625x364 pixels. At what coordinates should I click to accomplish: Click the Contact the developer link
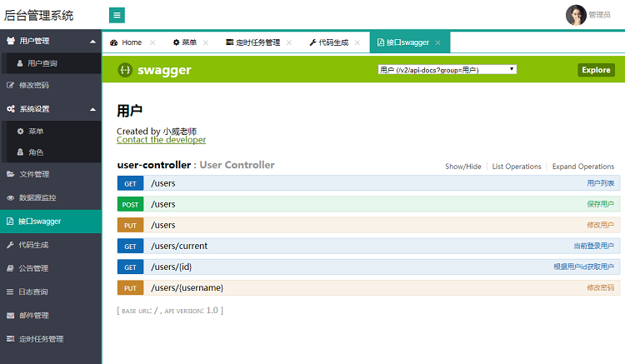[x=161, y=140]
